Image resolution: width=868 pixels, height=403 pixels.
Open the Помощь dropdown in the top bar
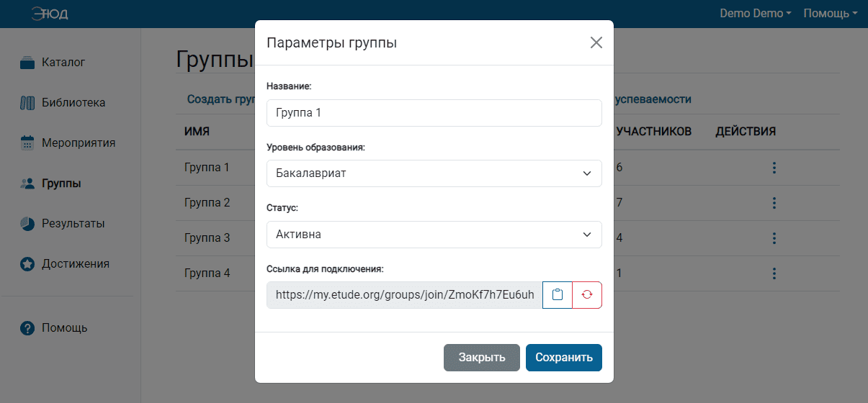click(x=831, y=14)
